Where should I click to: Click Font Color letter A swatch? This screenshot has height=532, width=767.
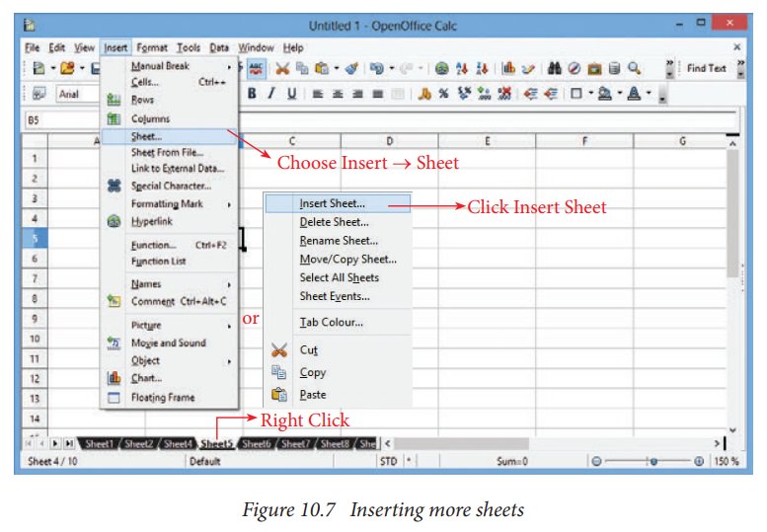tap(635, 94)
